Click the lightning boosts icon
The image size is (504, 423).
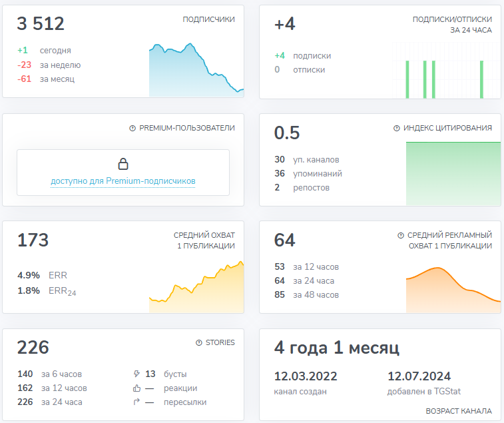136,374
